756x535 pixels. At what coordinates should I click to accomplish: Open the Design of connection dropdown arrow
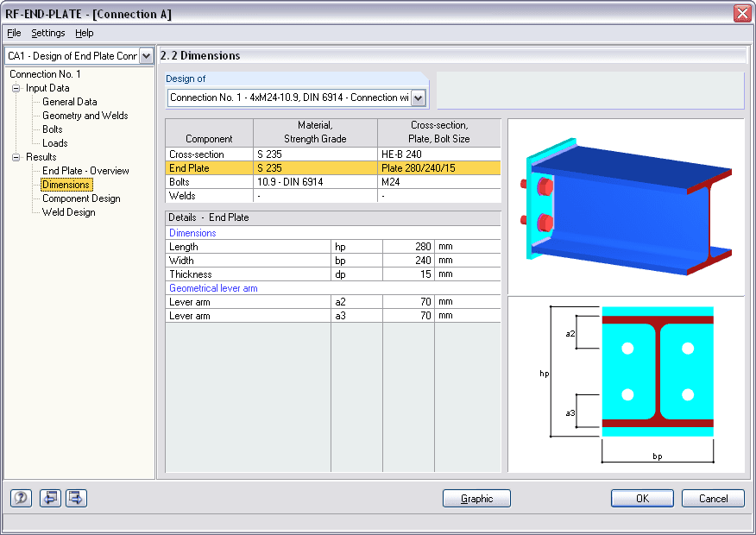[418, 98]
